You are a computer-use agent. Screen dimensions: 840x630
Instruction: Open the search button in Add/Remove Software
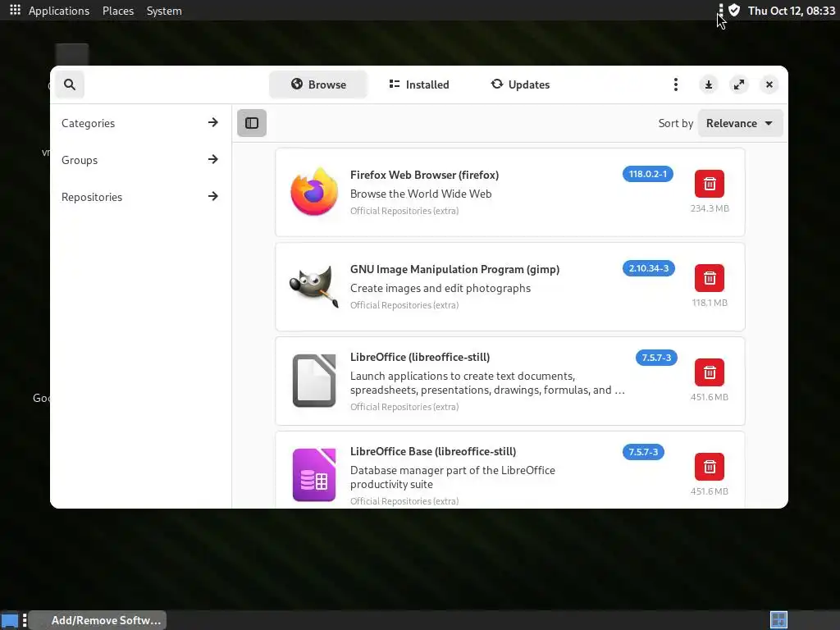coord(70,84)
